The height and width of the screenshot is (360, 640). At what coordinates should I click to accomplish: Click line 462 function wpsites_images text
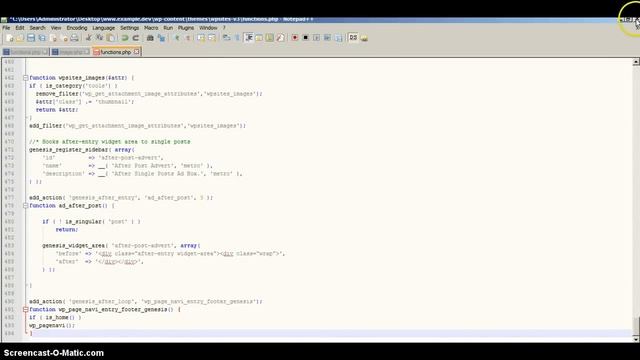81,78
